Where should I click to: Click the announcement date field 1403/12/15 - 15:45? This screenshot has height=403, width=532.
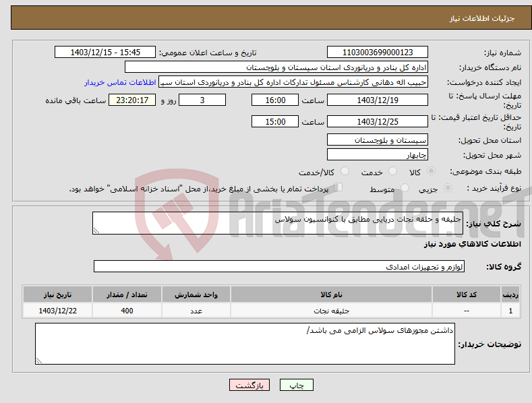click(105, 53)
